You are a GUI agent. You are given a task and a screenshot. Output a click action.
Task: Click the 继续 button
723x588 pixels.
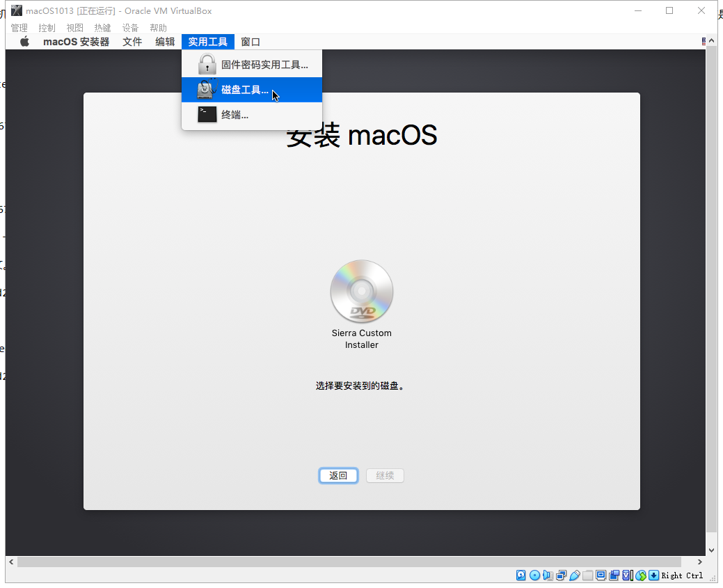385,475
